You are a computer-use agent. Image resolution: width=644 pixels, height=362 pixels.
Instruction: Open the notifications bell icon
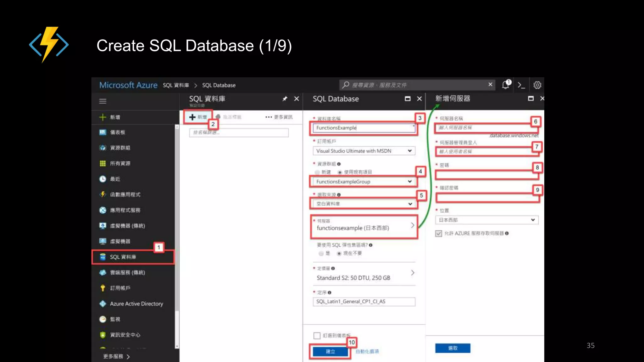506,85
